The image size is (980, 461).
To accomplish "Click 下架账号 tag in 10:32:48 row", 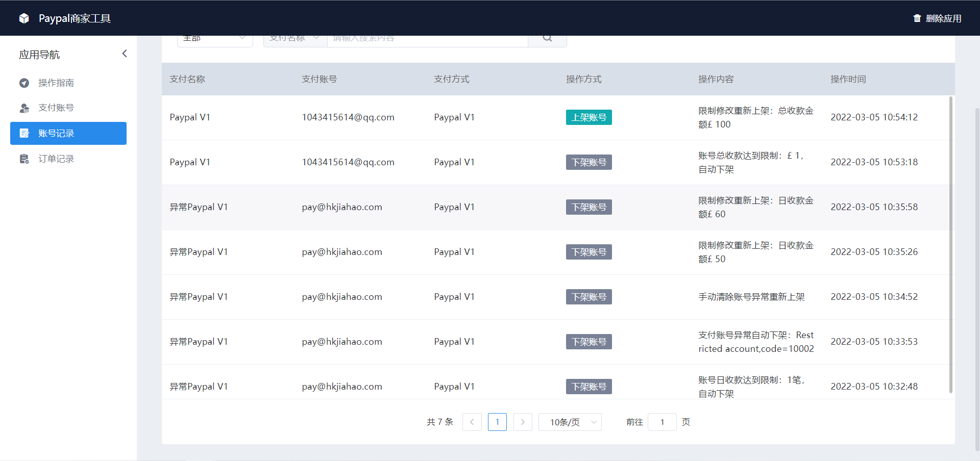I will point(589,387).
